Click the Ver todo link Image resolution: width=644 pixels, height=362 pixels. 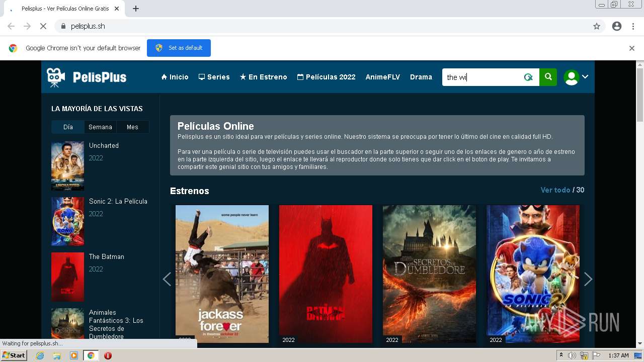click(555, 190)
